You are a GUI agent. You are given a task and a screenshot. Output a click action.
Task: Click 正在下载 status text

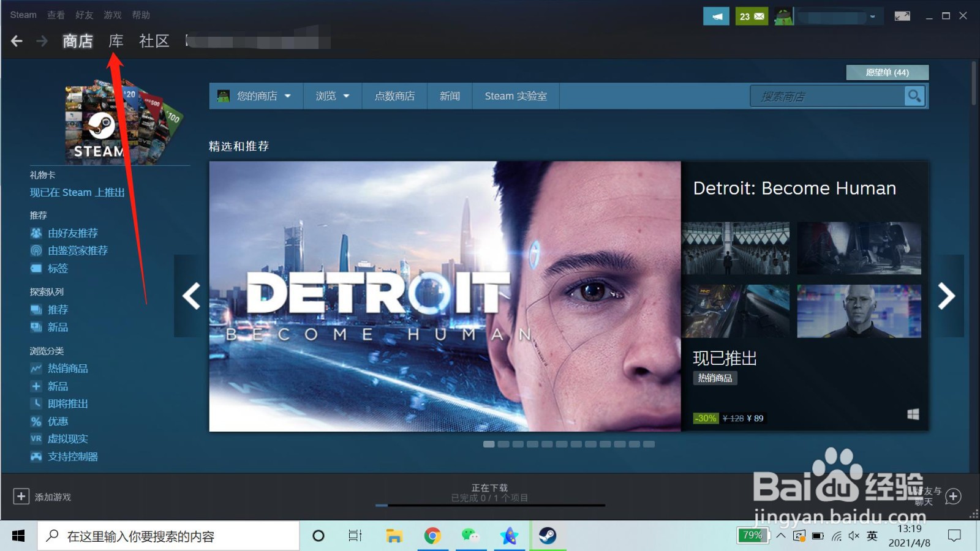tap(489, 488)
